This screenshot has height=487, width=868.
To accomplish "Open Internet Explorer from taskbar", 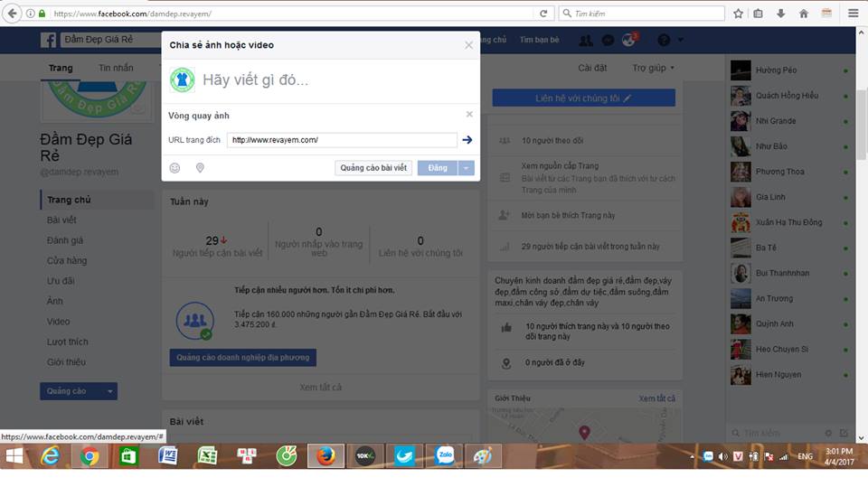I will 50,456.
